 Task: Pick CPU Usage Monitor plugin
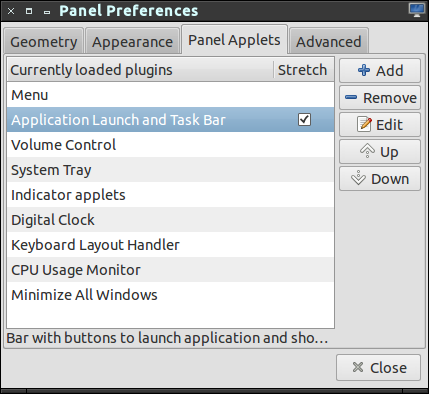click(x=170, y=270)
